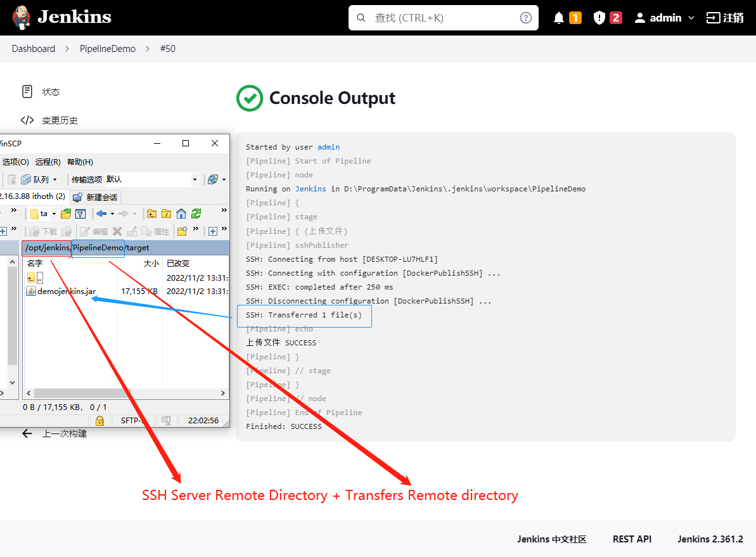Click the grey transfer icon right of 下载
The width and height of the screenshot is (756, 557).
point(67,231)
